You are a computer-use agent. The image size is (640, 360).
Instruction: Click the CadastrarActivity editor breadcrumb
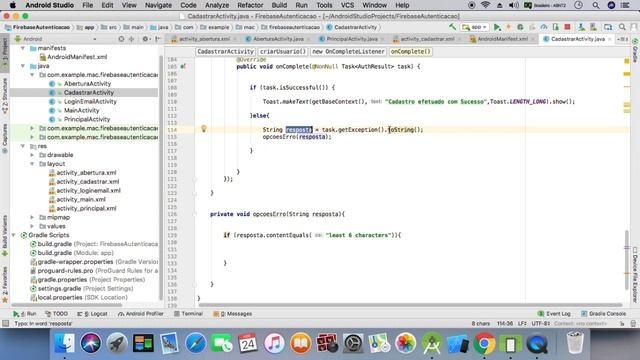click(x=225, y=51)
